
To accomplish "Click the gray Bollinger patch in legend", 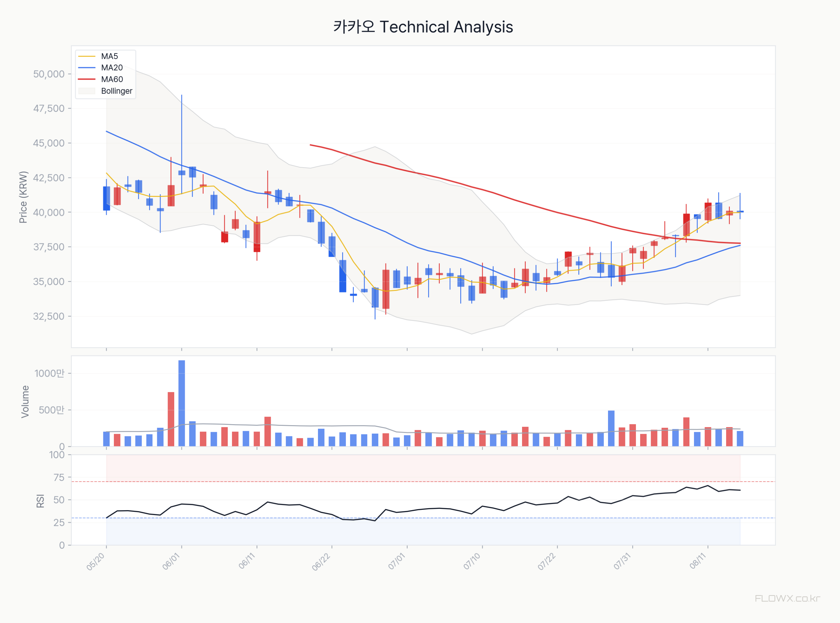I will point(86,91).
